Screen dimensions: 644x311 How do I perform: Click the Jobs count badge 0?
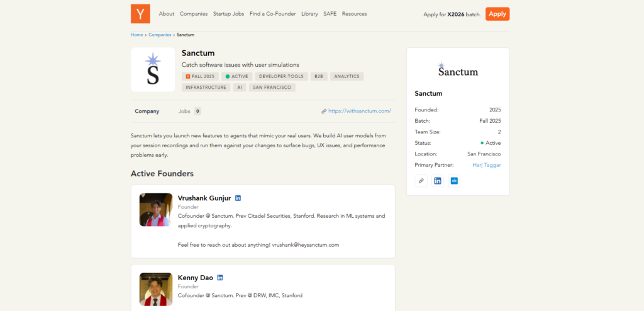coord(197,111)
